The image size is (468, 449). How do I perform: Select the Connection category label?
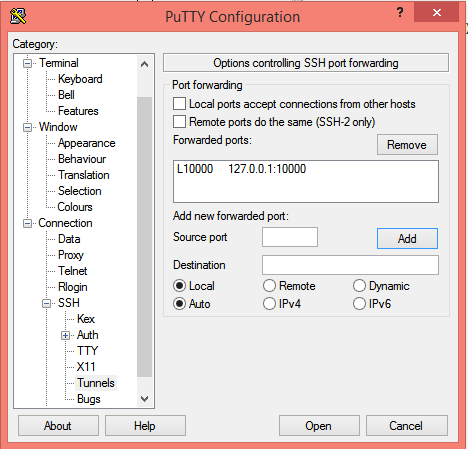click(65, 223)
